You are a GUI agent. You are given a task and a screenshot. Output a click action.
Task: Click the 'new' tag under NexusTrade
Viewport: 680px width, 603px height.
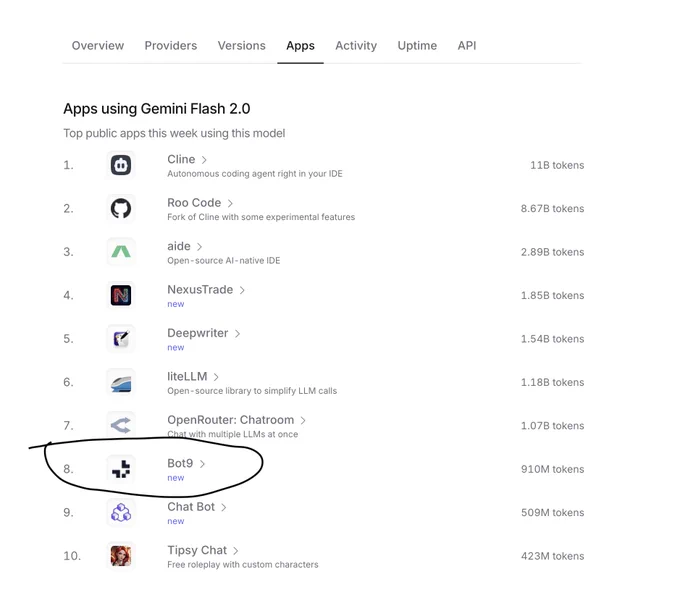pos(176,304)
